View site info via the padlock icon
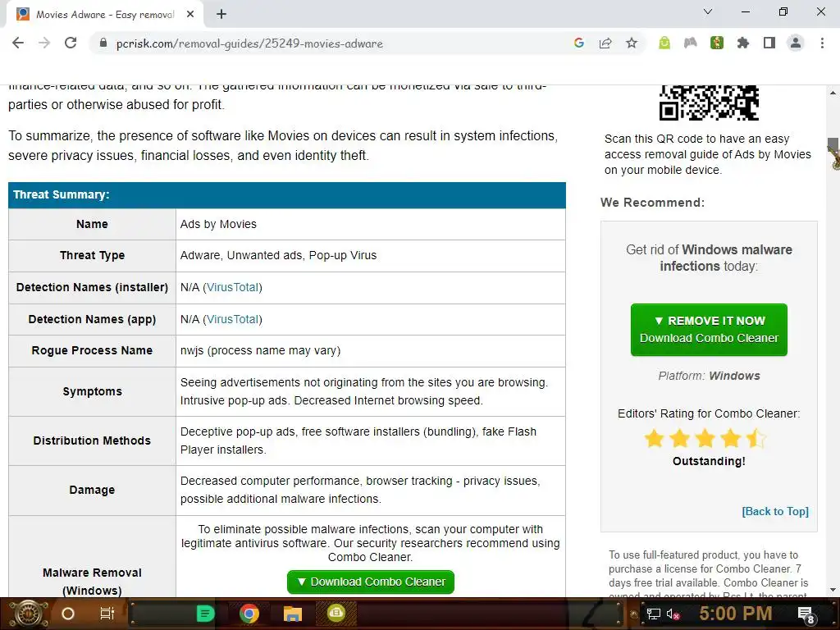 tap(104, 43)
